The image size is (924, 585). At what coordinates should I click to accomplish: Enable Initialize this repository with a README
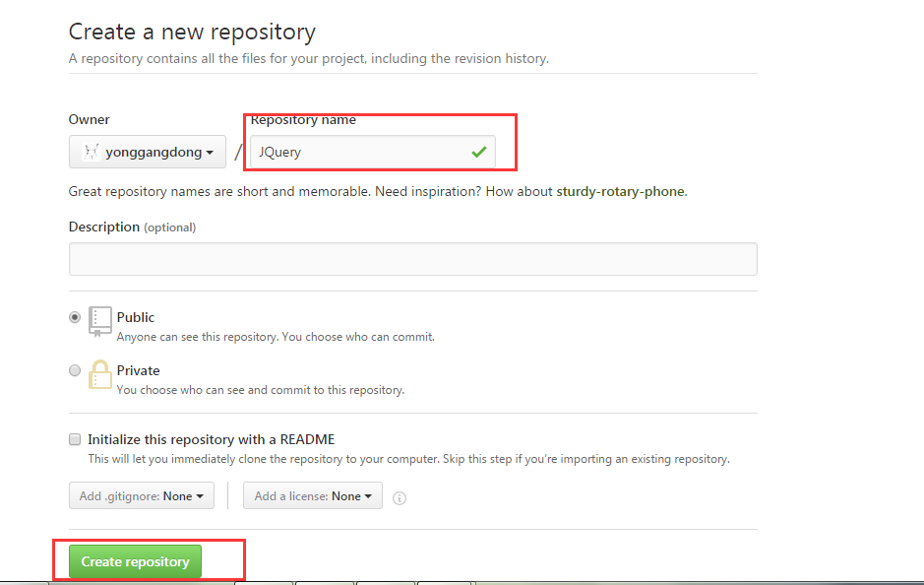(x=75, y=439)
